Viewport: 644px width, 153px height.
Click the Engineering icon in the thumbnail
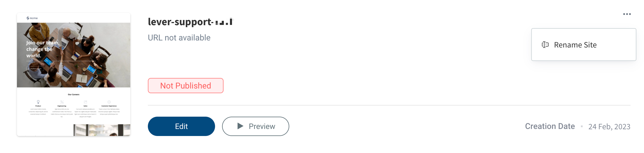coord(62,102)
